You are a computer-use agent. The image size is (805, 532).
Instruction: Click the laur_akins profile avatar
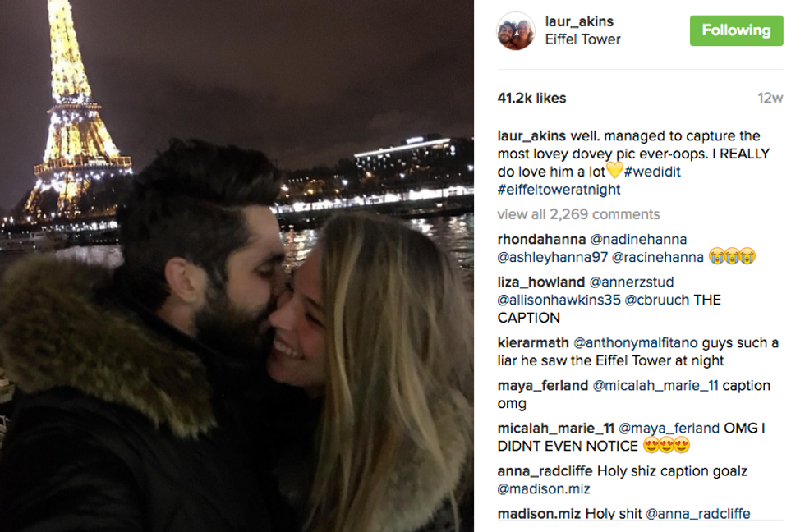[516, 30]
